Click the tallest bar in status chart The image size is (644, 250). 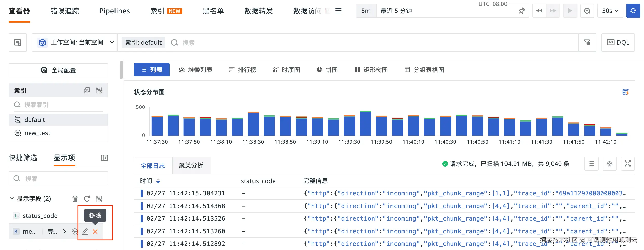(x=365, y=124)
